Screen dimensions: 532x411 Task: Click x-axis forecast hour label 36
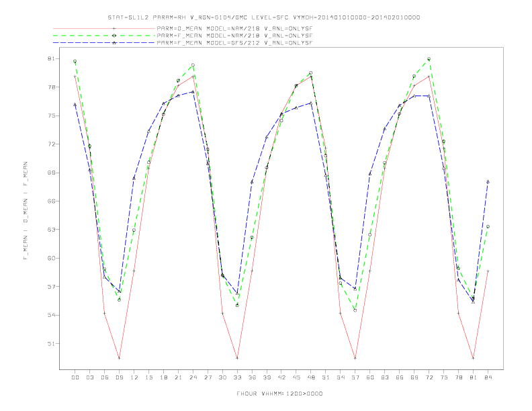pyautogui.click(x=252, y=377)
